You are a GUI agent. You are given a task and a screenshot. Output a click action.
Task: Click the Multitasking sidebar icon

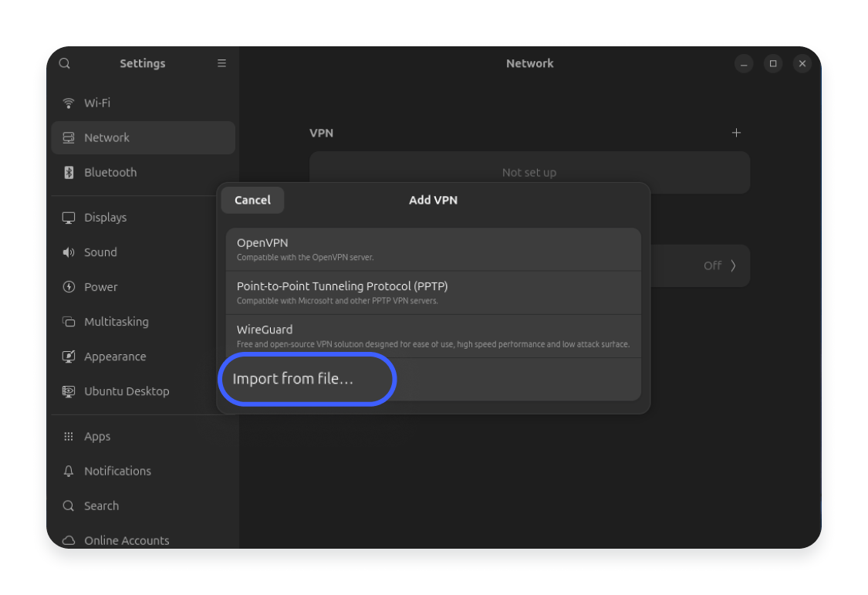coord(68,322)
